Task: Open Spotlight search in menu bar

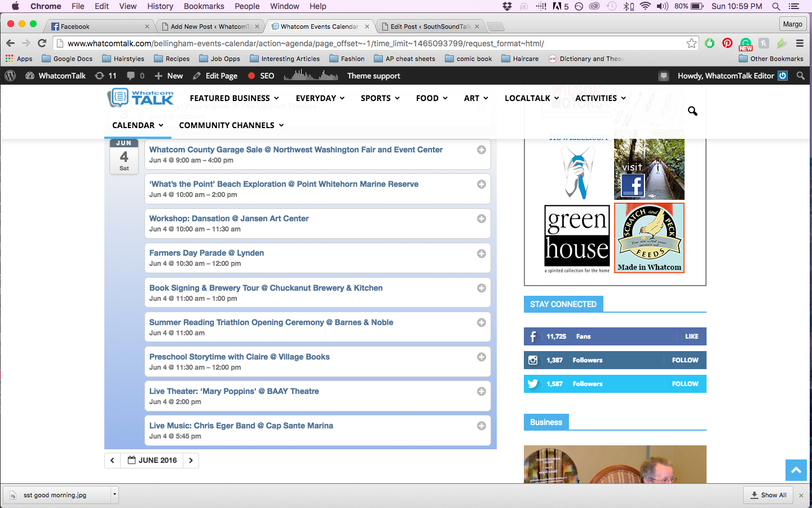Action: [x=776, y=6]
